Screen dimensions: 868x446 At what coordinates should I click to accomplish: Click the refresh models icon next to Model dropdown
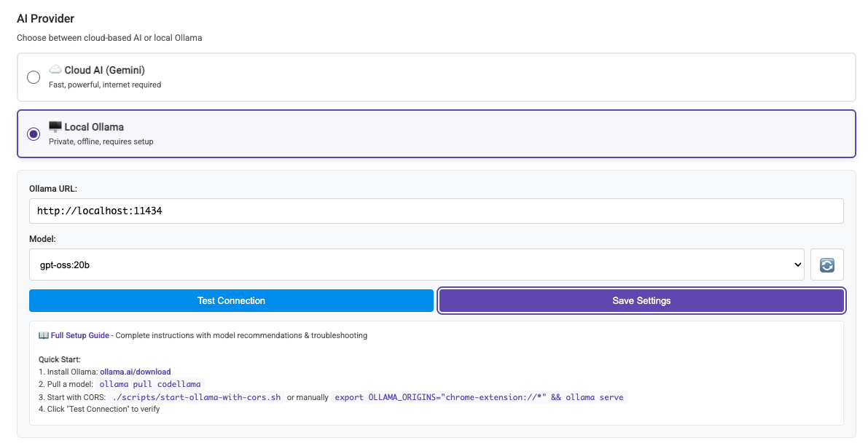[826, 264]
